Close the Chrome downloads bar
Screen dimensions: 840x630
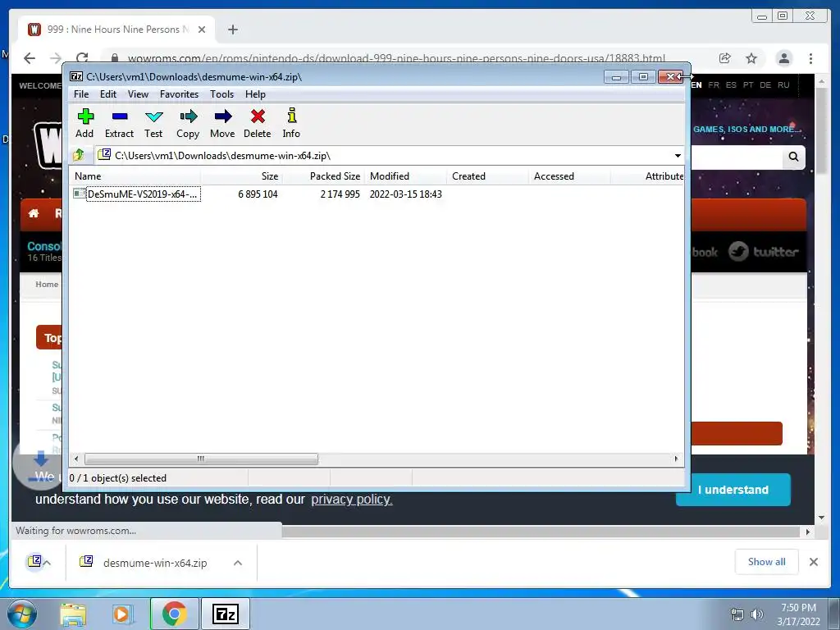[813, 561]
